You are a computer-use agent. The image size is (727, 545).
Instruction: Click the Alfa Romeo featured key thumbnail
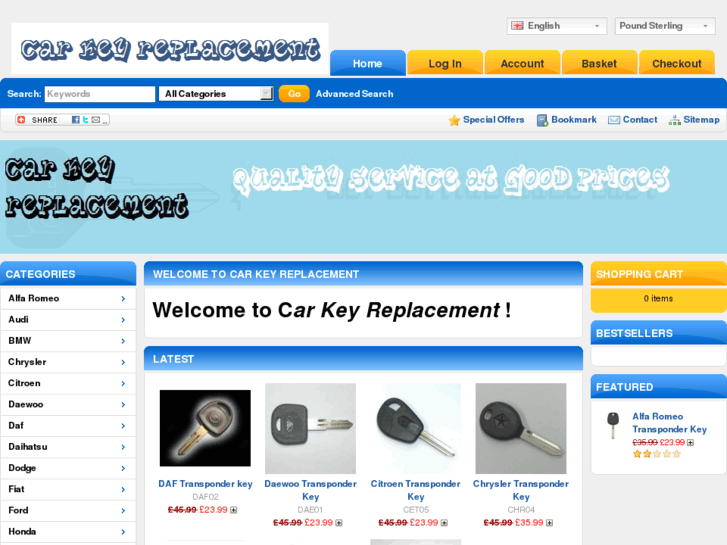click(x=613, y=425)
